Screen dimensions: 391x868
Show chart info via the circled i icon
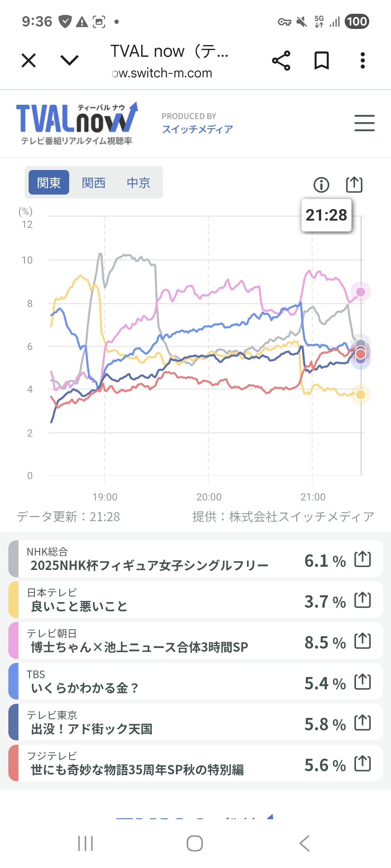(321, 185)
